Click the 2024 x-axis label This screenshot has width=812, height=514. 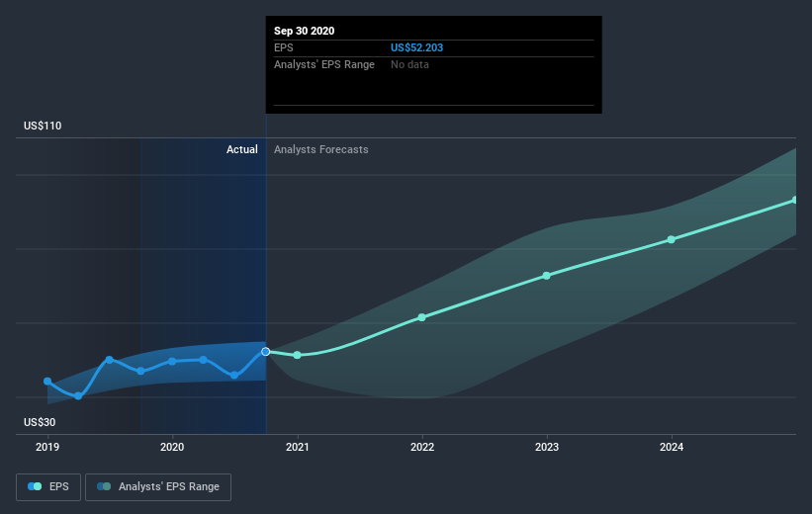[672, 447]
